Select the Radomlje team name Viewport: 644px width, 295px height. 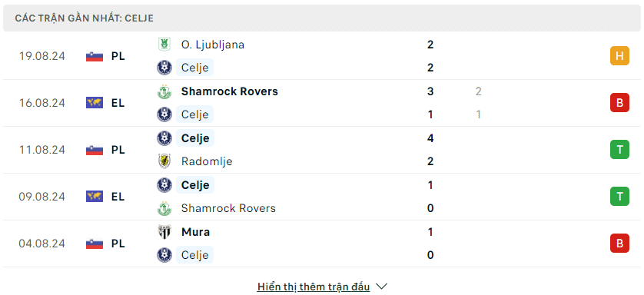(207, 161)
